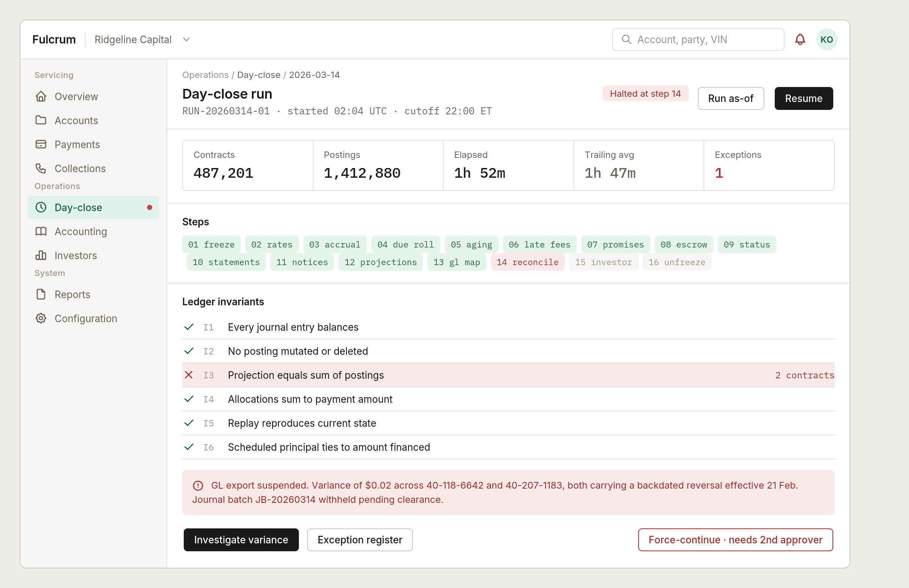The image size is (909, 588).
Task: Click the Halted at step 14 badge
Action: (645, 93)
